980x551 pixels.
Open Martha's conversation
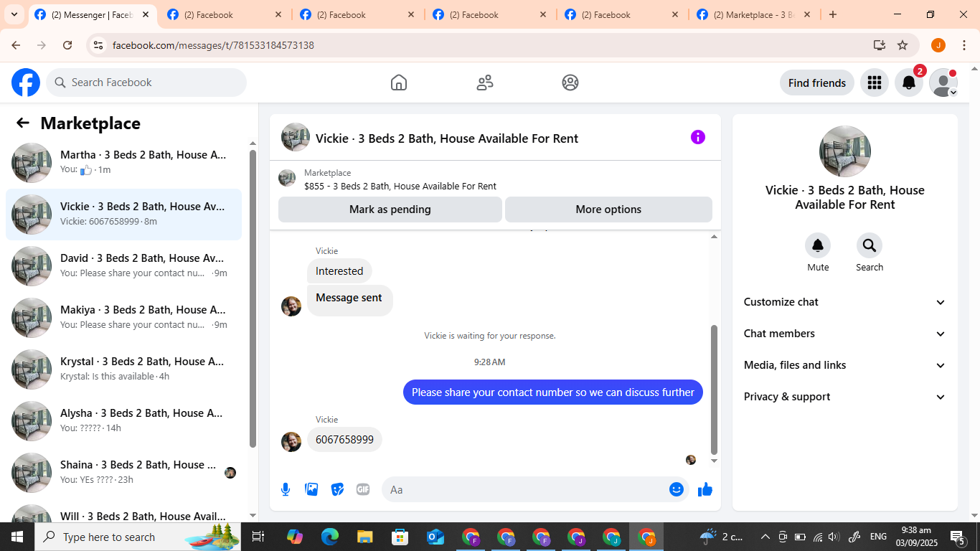coord(123,163)
